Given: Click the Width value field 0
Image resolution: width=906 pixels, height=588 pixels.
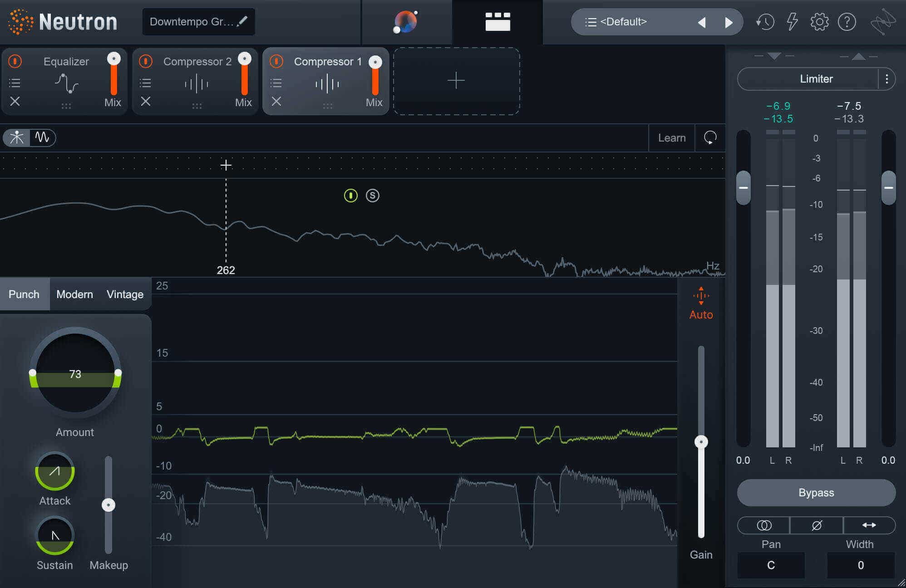Looking at the screenshot, I should [x=861, y=565].
